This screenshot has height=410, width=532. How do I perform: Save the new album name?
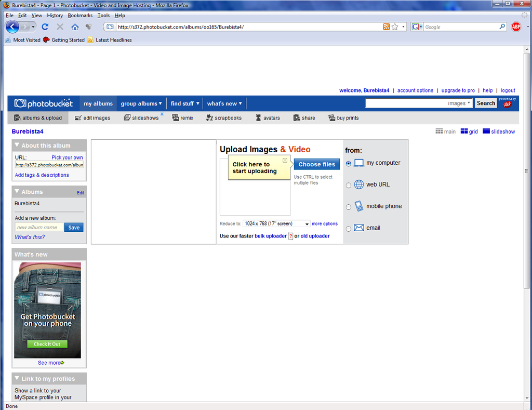[74, 228]
